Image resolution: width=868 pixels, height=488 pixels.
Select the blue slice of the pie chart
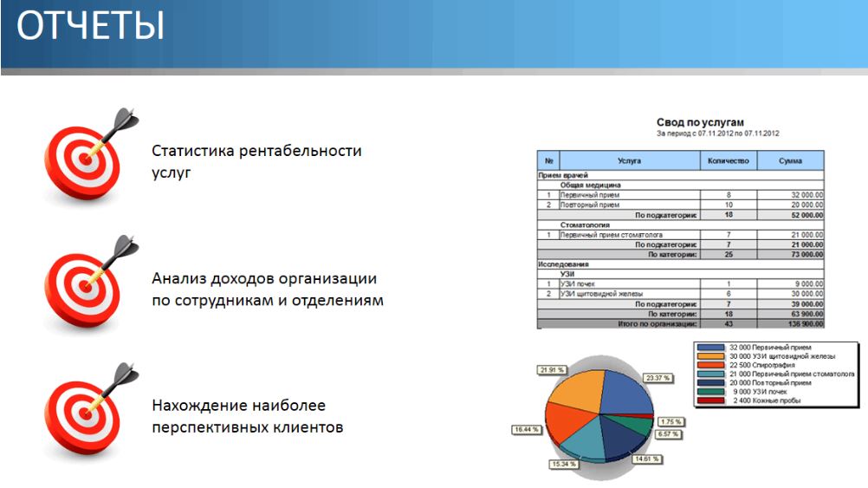point(625,391)
